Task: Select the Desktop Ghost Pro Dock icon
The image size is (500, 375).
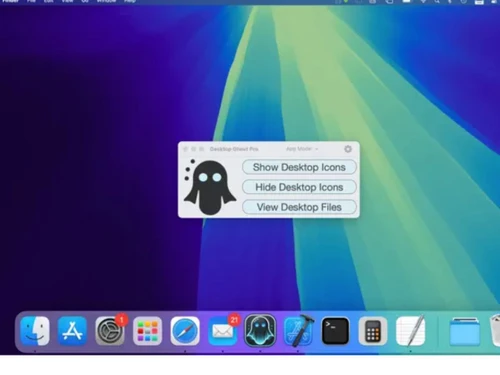Action: pyautogui.click(x=260, y=330)
